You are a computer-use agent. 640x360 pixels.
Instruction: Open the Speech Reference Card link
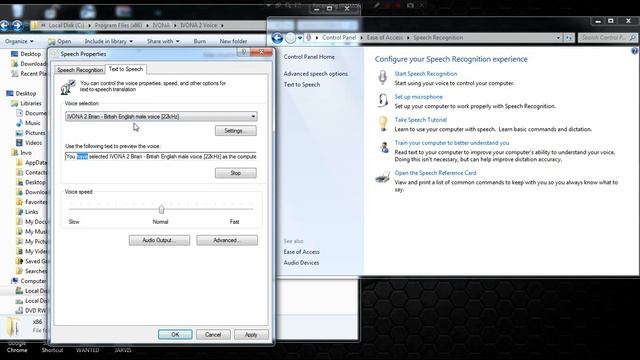point(435,173)
